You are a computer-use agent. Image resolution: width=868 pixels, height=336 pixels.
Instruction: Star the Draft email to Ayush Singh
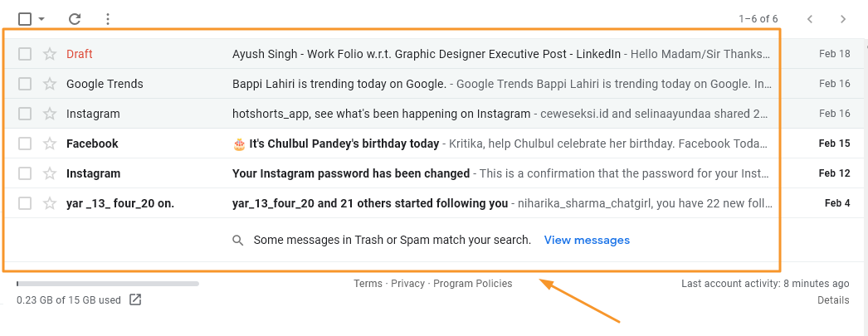(x=50, y=54)
